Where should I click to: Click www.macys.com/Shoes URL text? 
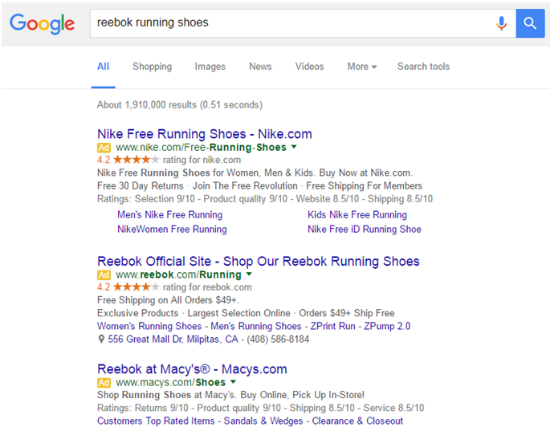point(171,382)
